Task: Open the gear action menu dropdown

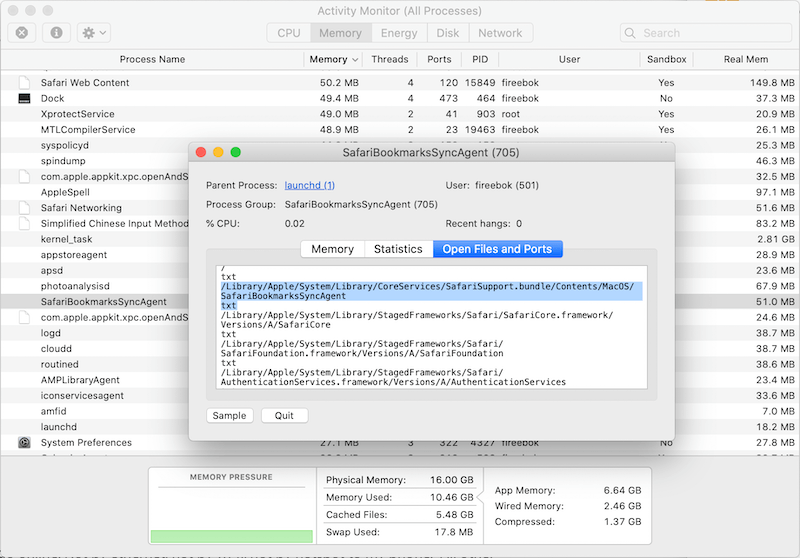Action: (x=94, y=33)
